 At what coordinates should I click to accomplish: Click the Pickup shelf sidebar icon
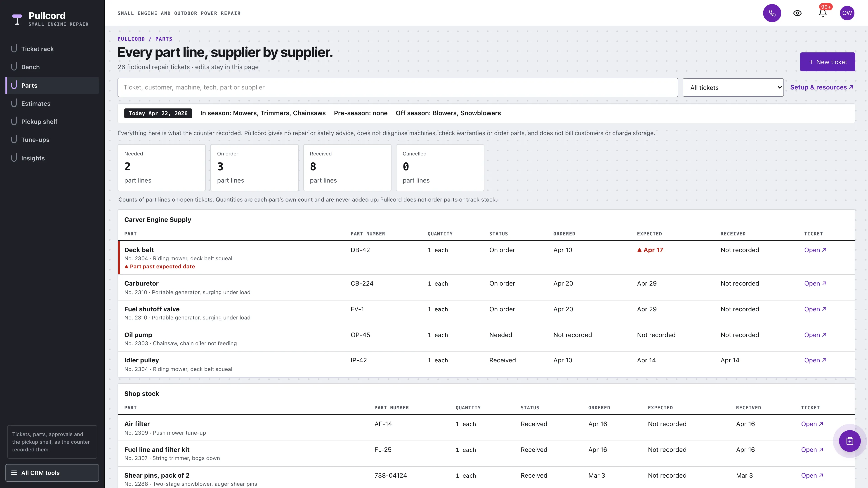click(14, 122)
